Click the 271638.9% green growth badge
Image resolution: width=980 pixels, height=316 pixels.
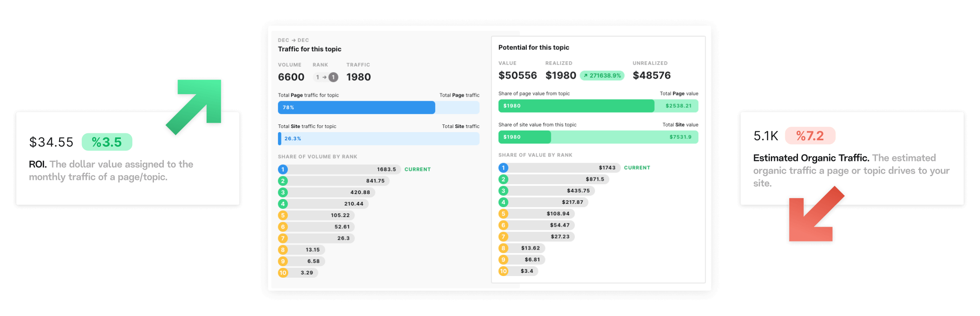point(602,75)
